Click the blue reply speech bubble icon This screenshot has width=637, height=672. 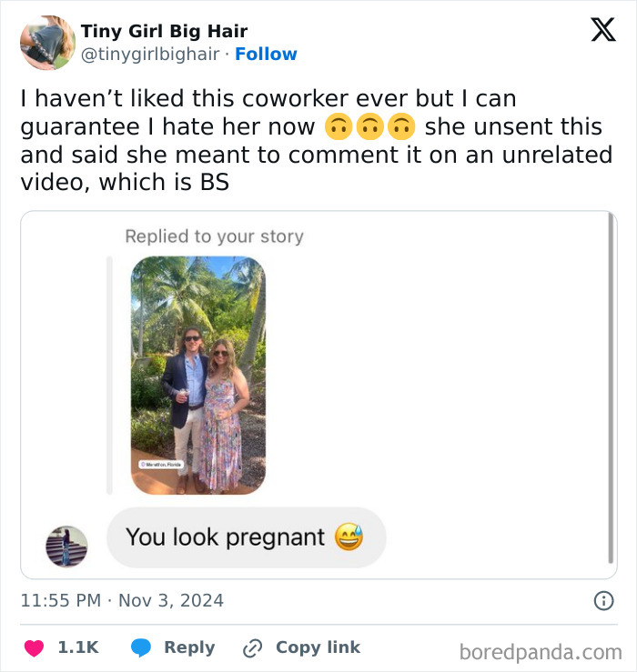click(x=140, y=647)
